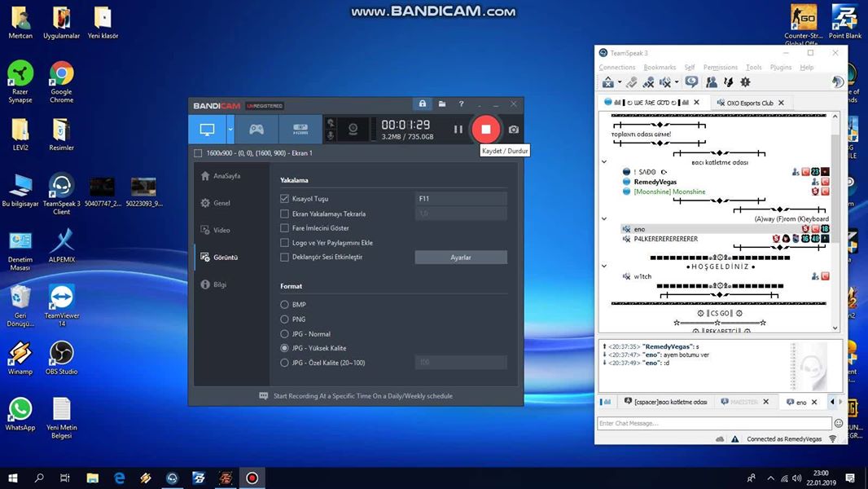Open TeamSpeak contacts icon
This screenshot has height=489, width=868.
(x=712, y=82)
